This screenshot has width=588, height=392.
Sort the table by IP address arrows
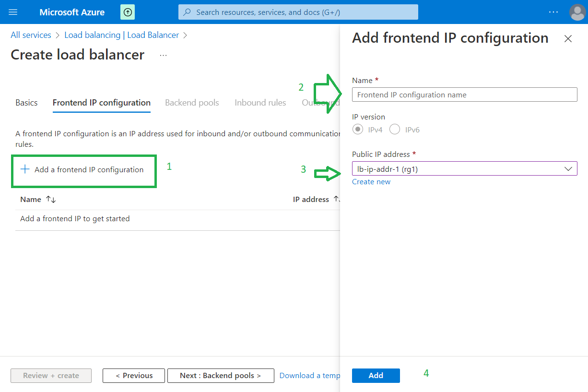point(337,200)
